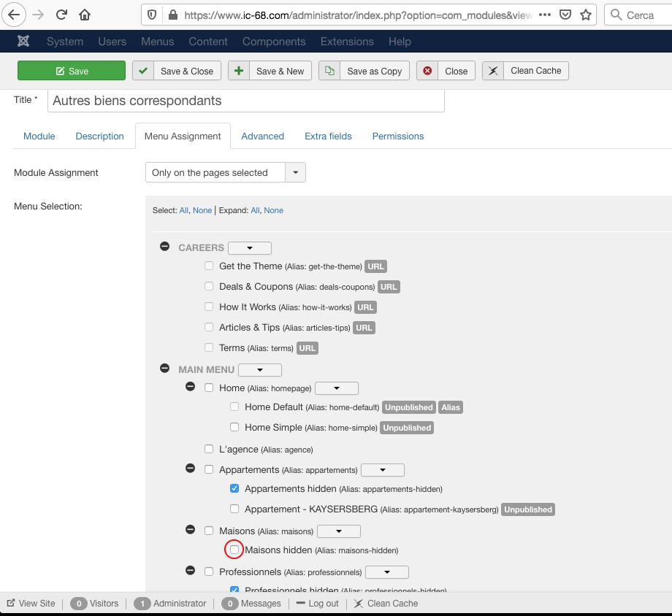Image resolution: width=672 pixels, height=616 pixels.
Task: Open the System menu
Action: (x=65, y=42)
